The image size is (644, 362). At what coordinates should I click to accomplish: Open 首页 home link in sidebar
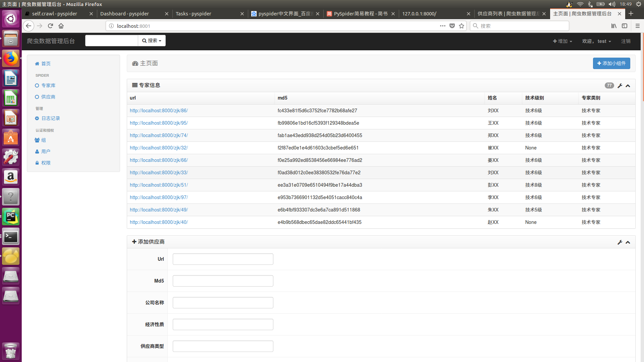(x=46, y=64)
